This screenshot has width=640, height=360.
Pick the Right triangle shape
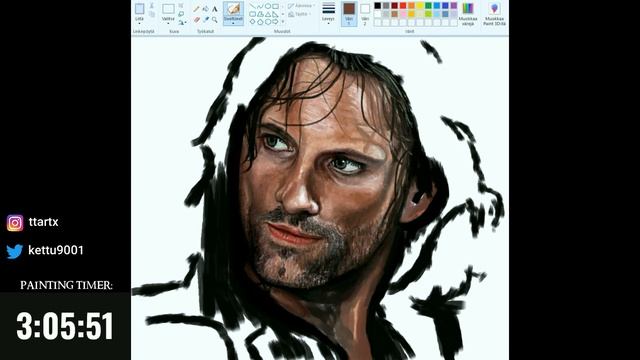[x=276, y=14]
